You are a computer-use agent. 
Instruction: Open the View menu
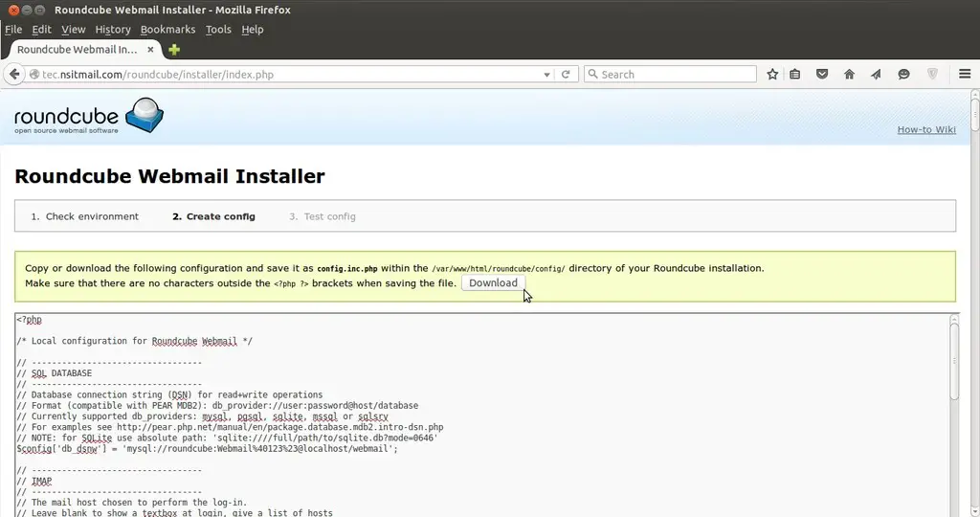[73, 30]
